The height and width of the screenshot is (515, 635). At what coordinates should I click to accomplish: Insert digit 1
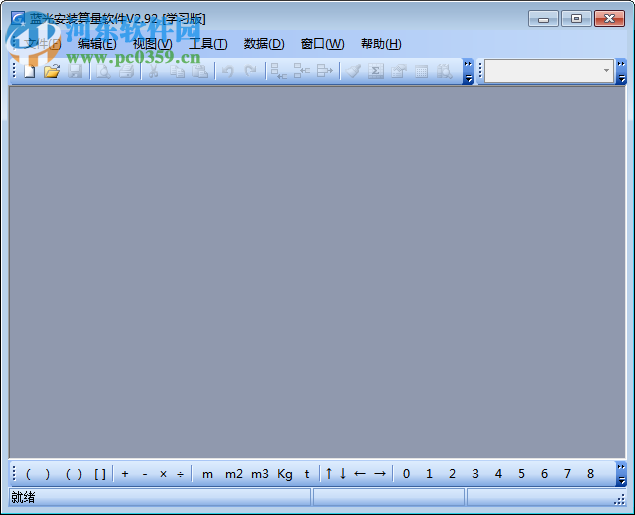click(429, 474)
